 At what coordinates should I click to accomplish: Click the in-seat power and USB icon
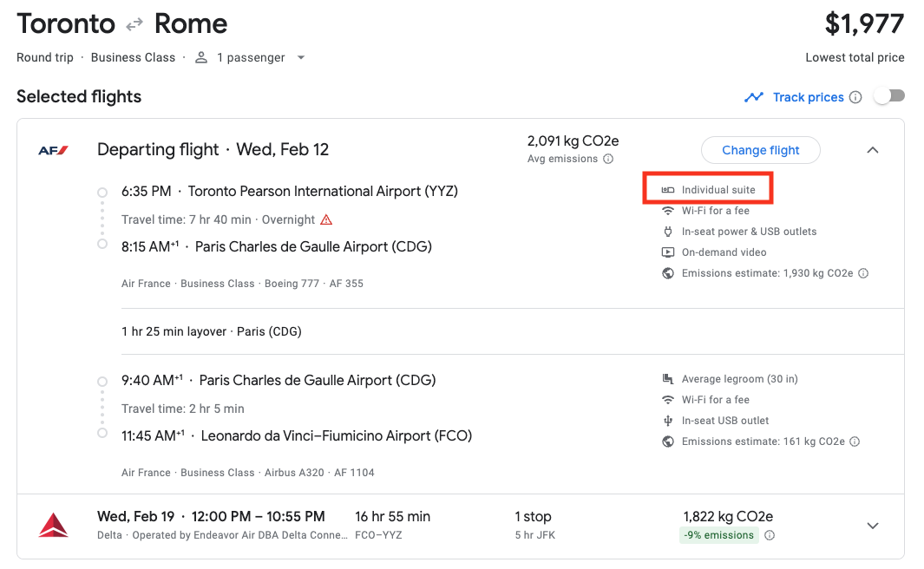[668, 232]
